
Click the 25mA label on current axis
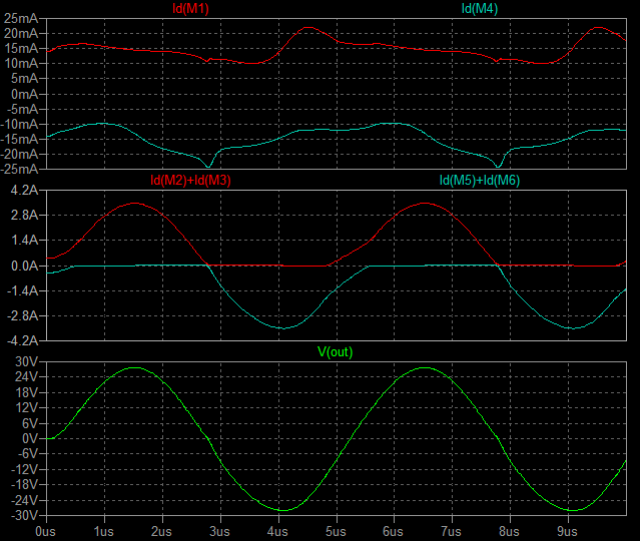point(22,19)
